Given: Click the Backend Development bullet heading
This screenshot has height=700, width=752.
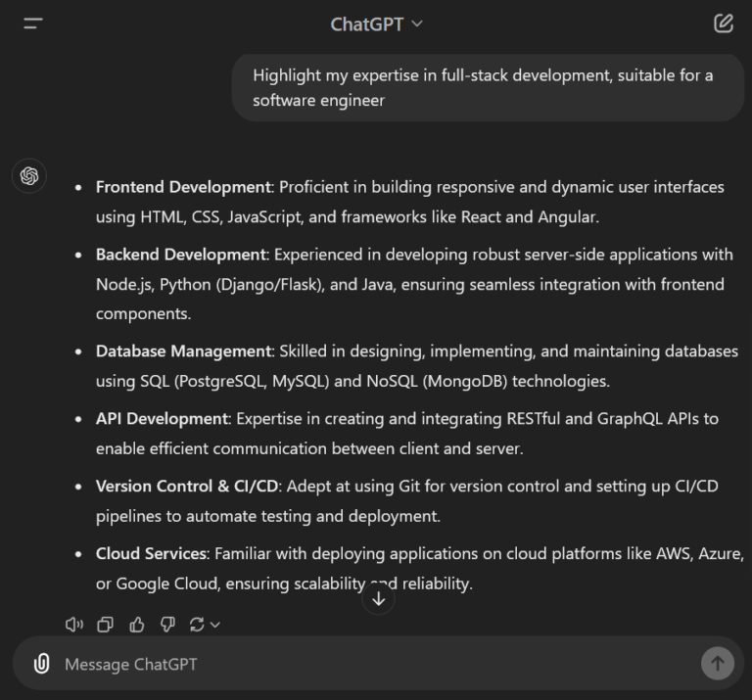Looking at the screenshot, I should [180, 255].
